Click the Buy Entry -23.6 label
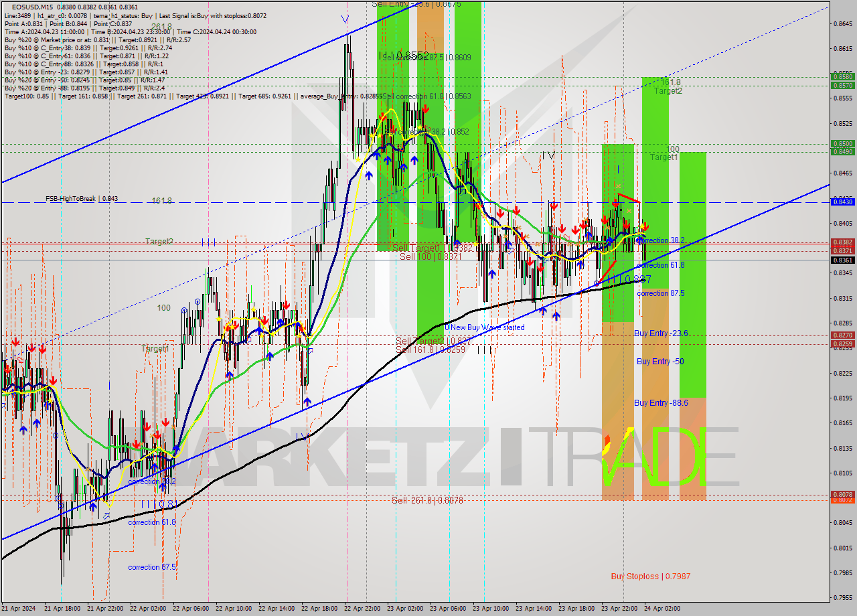Image resolution: width=857 pixels, height=616 pixels. (661, 333)
